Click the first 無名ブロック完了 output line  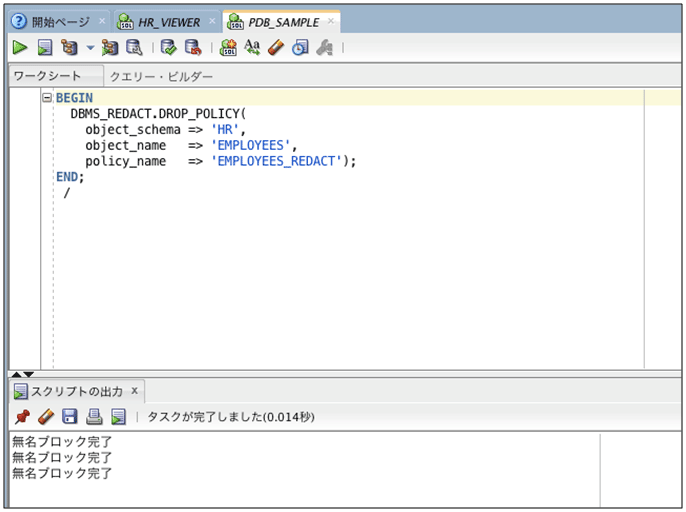point(62,442)
